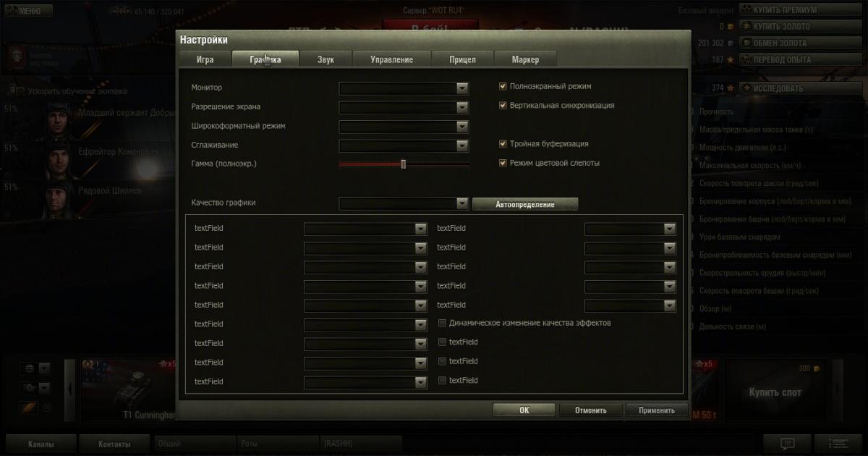The image size is (868, 456).
Task: Expand the Широкоформатный режим dropdown
Action: pyautogui.click(x=404, y=127)
